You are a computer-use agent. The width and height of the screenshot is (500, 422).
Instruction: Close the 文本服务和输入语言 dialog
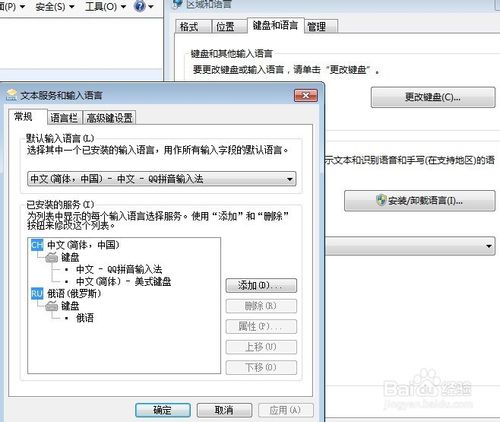click(x=306, y=96)
